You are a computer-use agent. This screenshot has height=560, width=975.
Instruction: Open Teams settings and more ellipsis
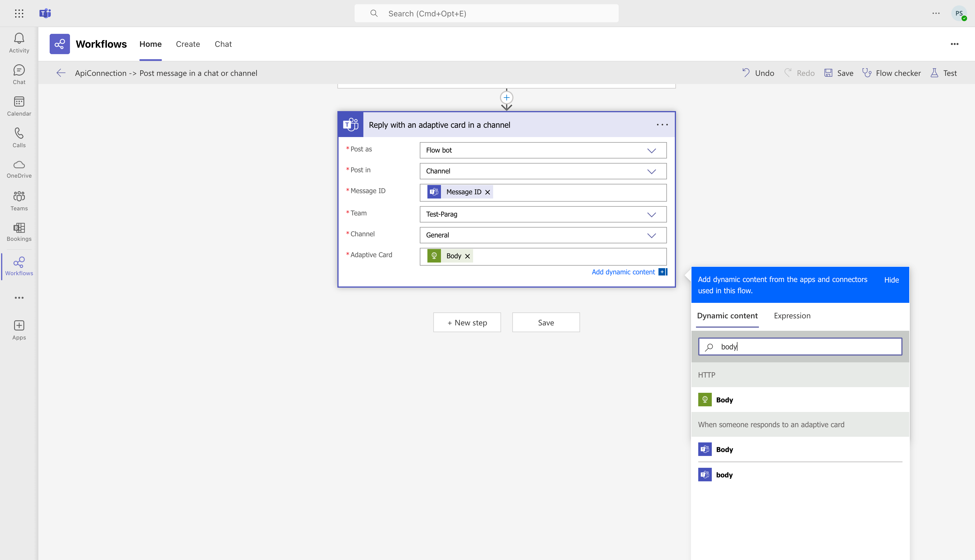[x=936, y=14]
